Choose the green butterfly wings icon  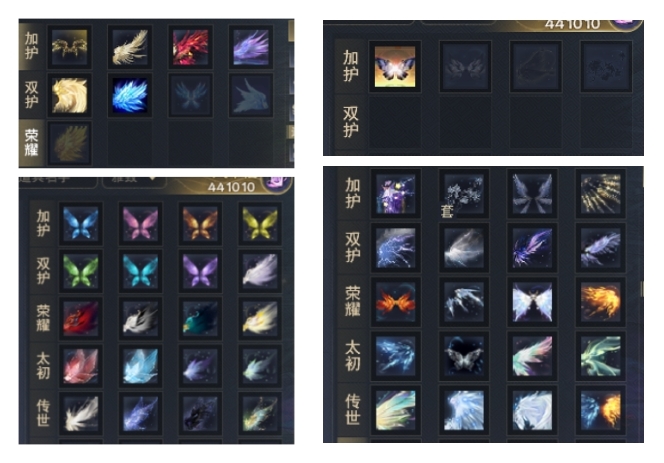coord(80,272)
